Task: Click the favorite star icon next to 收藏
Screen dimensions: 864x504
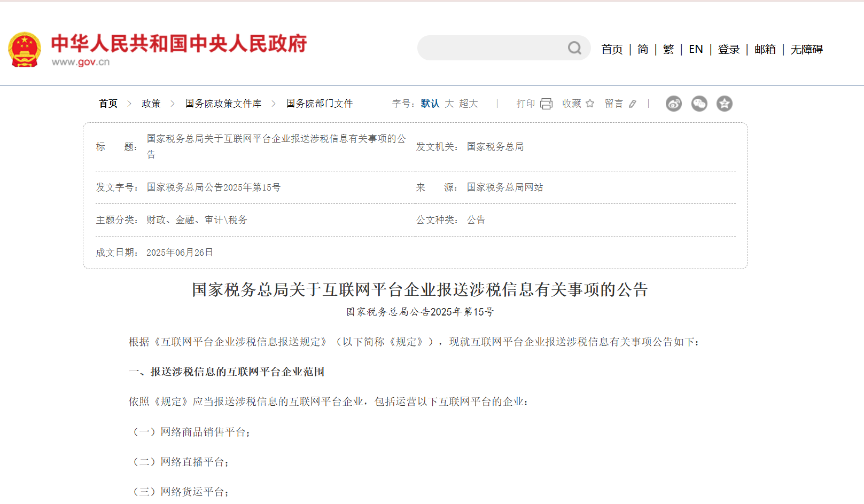Action: point(590,104)
